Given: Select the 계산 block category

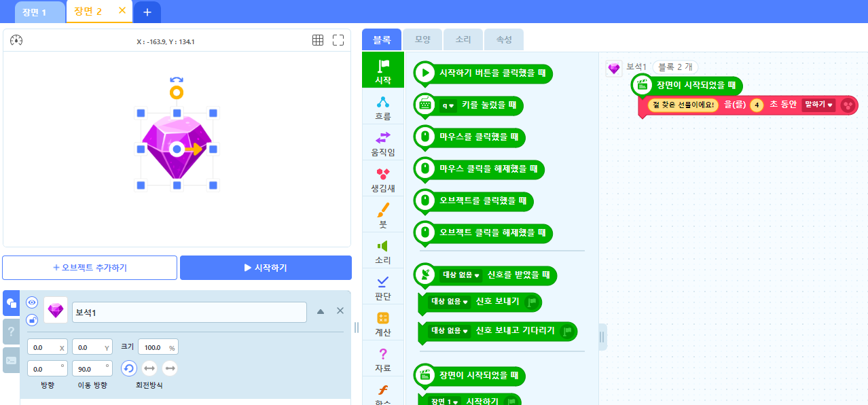Looking at the screenshot, I should (x=383, y=323).
